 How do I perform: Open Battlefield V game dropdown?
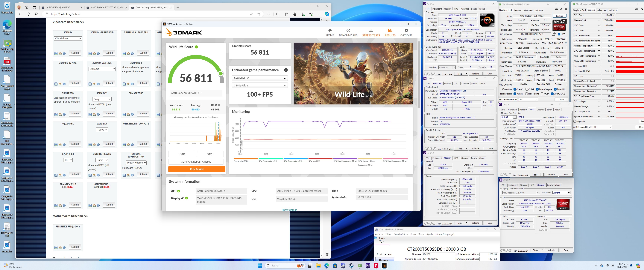coord(259,78)
